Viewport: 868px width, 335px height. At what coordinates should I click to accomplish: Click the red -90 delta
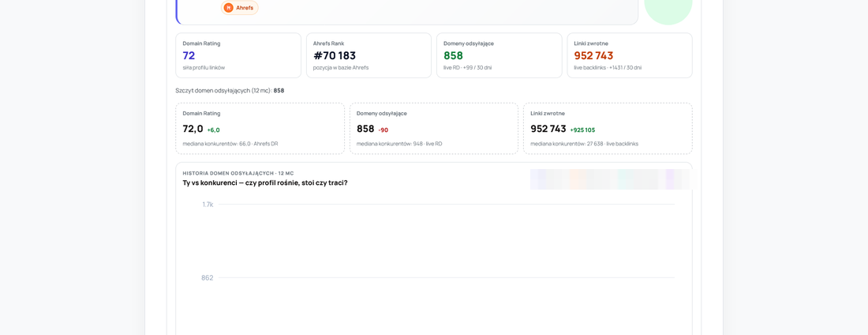[x=383, y=130]
